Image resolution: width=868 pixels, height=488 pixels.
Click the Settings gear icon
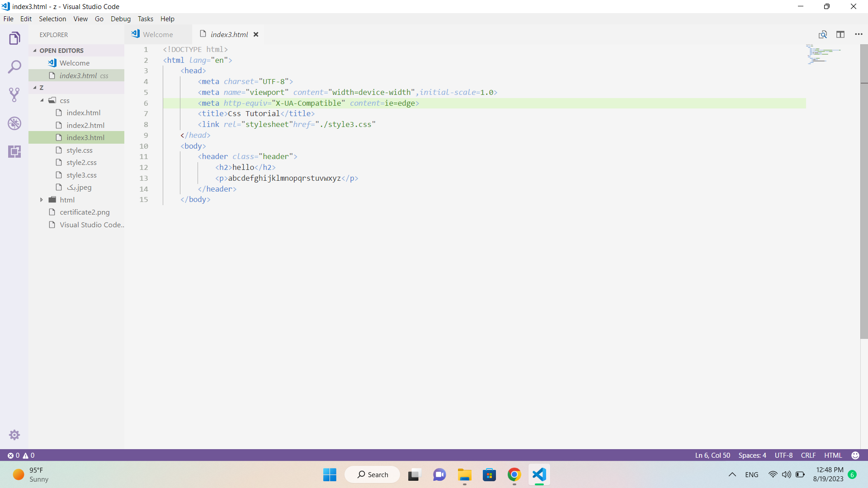[14, 435]
